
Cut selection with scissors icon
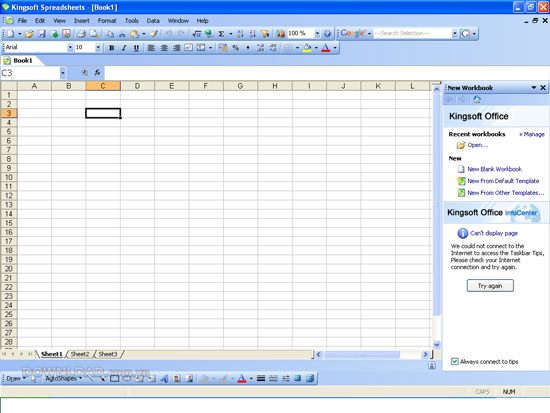[122, 34]
